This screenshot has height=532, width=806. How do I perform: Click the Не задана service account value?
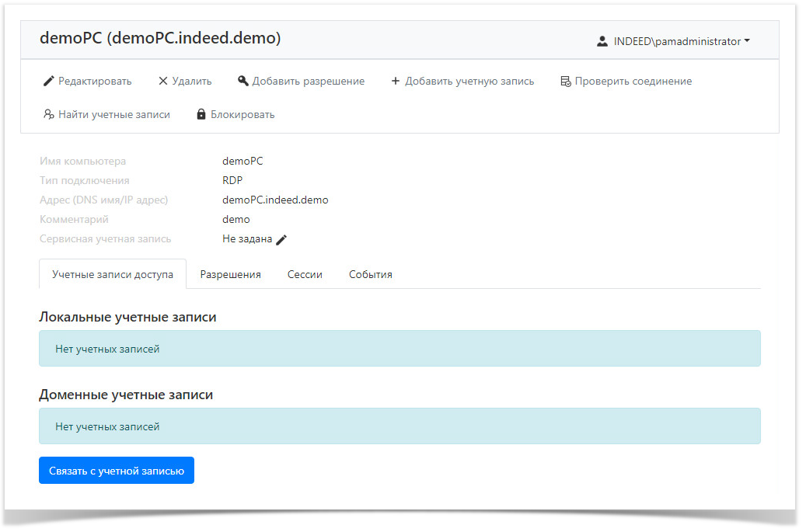coord(247,238)
